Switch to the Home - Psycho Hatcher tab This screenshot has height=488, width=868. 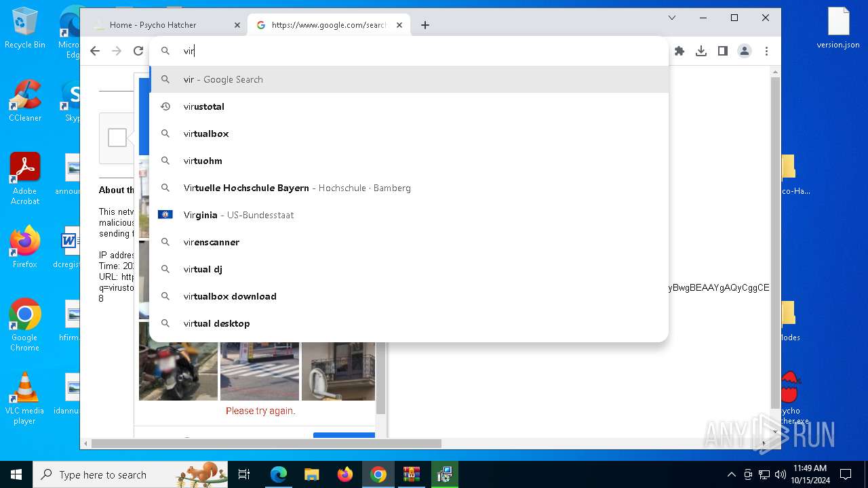tap(166, 25)
